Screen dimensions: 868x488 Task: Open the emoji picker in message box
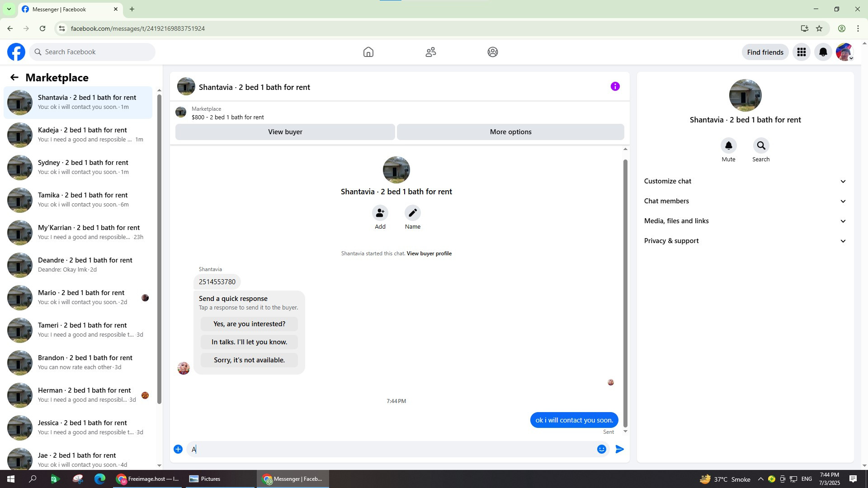pos(601,449)
